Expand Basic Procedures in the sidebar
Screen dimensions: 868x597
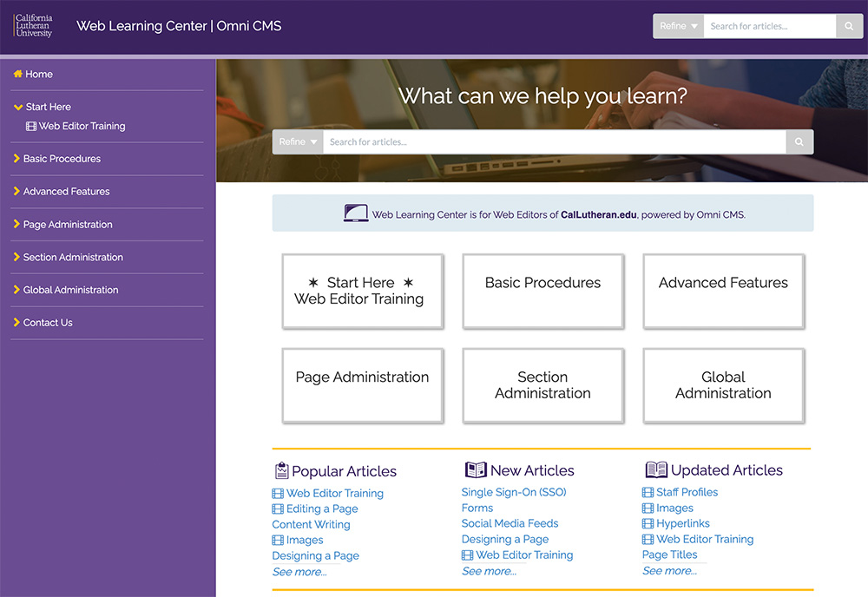coord(16,158)
